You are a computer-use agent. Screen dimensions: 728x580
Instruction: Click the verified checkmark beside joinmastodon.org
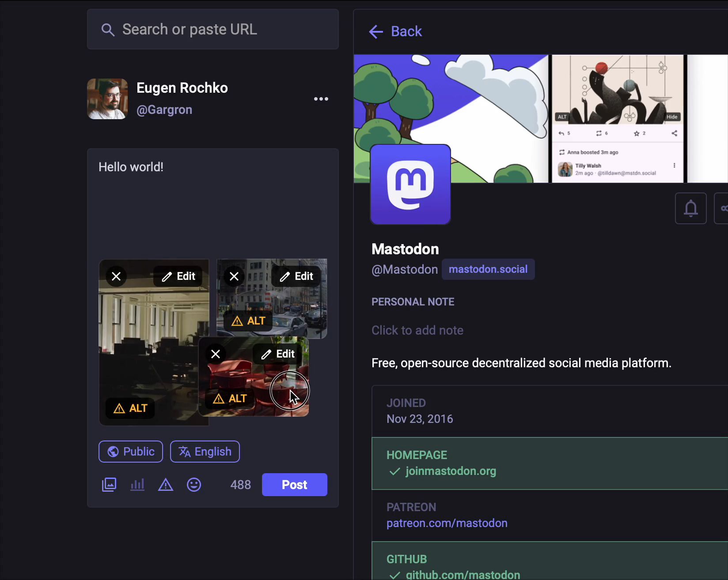pyautogui.click(x=394, y=471)
